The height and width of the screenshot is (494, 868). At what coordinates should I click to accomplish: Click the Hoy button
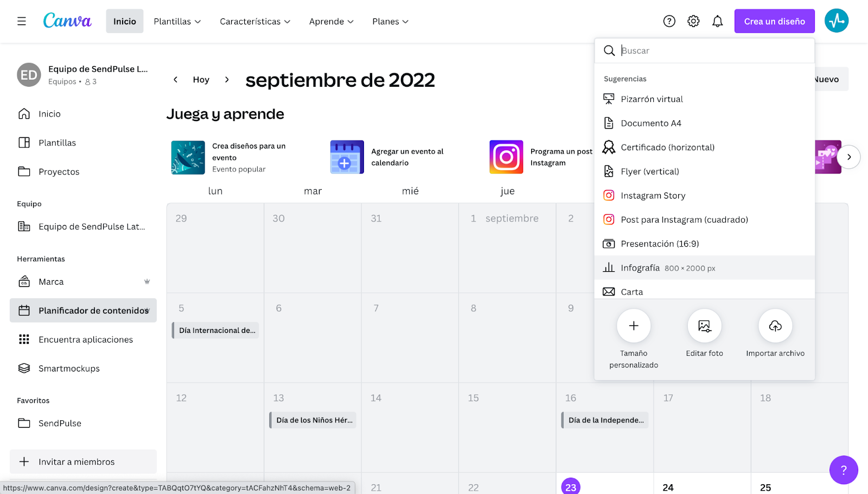tap(201, 80)
